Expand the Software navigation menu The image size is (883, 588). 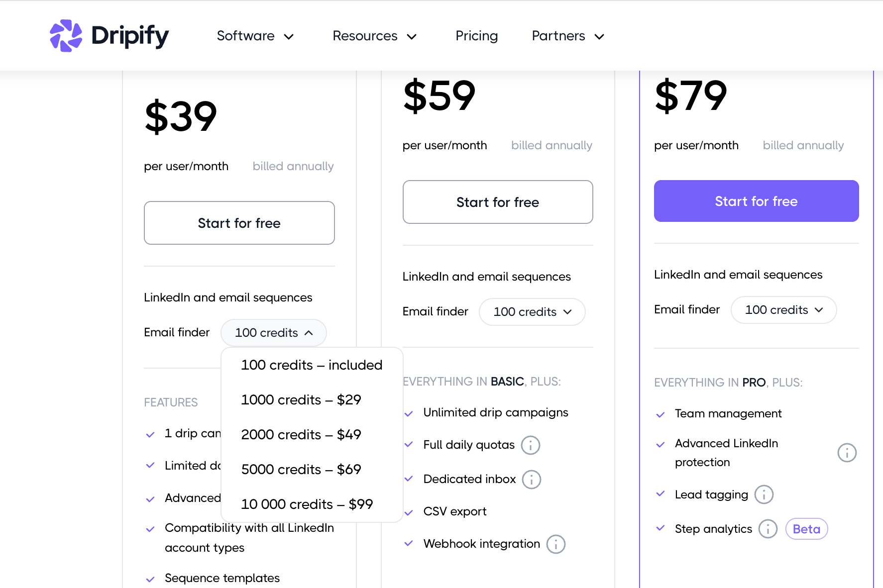tap(255, 36)
